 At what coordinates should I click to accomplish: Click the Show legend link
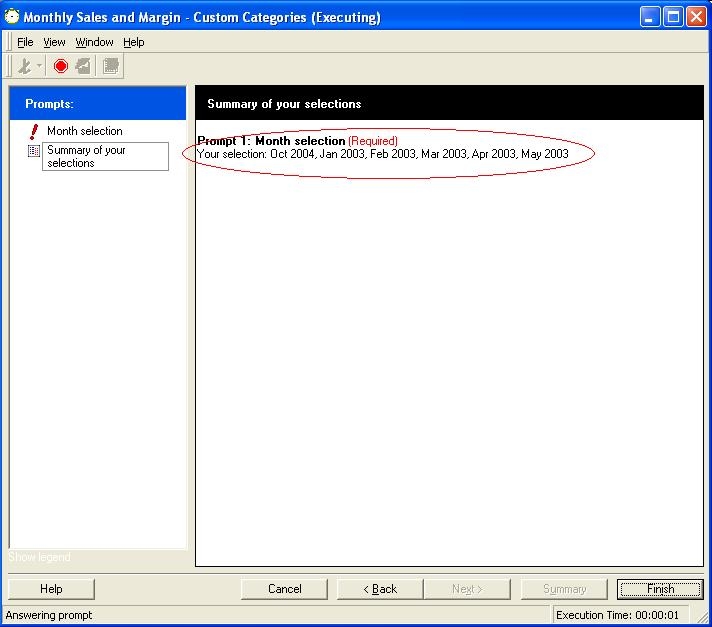point(40,557)
